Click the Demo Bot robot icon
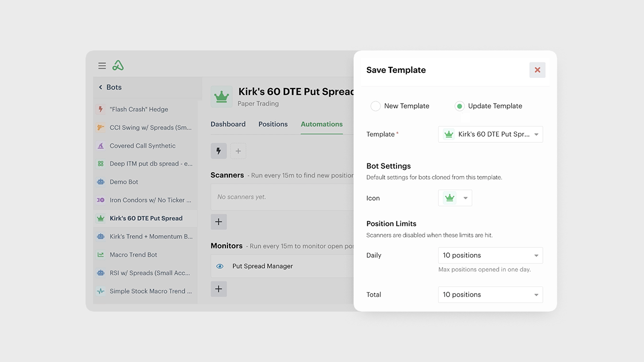 click(101, 182)
